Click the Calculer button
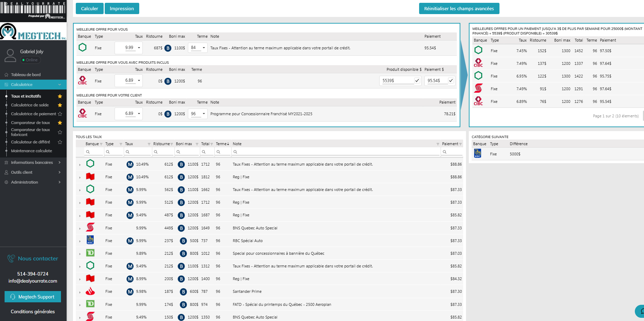This screenshot has height=321, width=644. coord(90,8)
